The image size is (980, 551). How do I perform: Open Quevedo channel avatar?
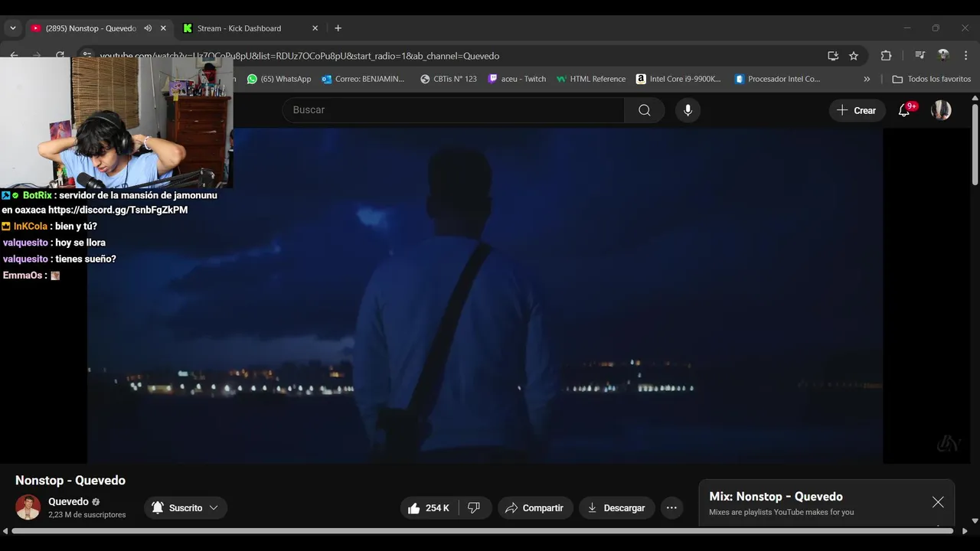coord(28,507)
